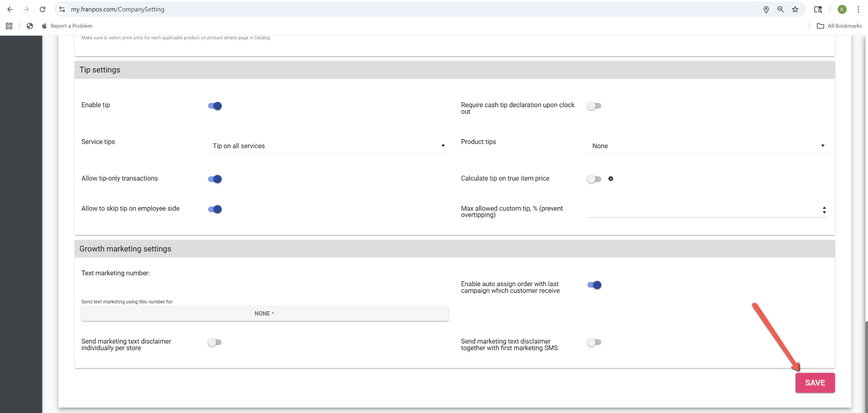The width and height of the screenshot is (868, 413).
Task: Disable the Enable tip toggle
Action: pyautogui.click(x=215, y=106)
